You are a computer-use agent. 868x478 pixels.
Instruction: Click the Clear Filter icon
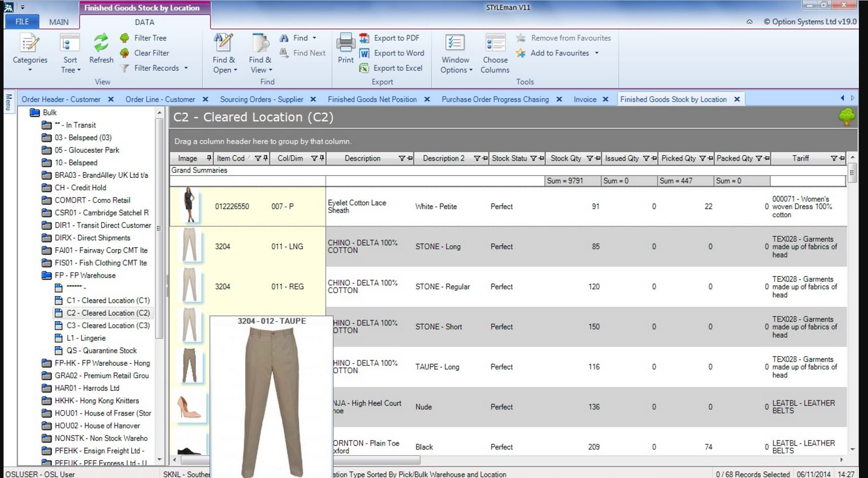click(x=125, y=53)
